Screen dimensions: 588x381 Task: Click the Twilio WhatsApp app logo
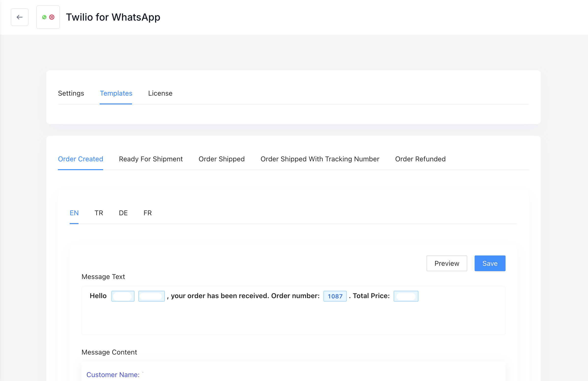click(48, 17)
